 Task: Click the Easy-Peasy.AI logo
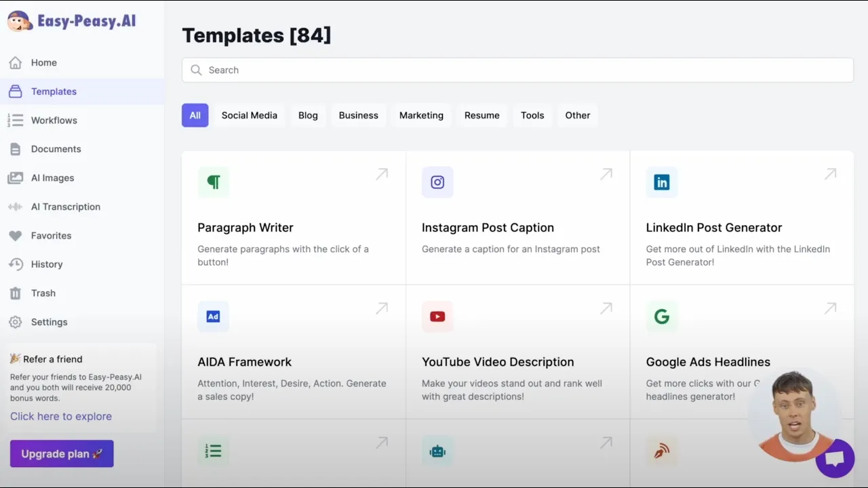click(72, 21)
